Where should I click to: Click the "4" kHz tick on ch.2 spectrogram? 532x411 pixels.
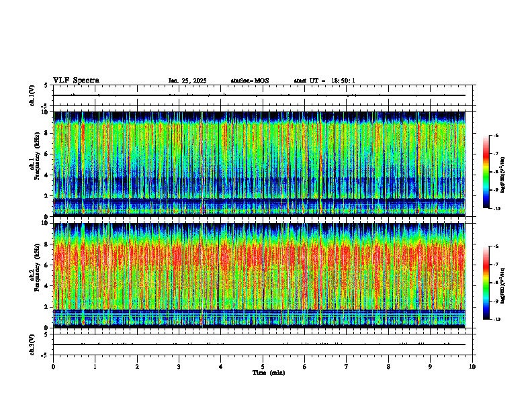click(47, 286)
